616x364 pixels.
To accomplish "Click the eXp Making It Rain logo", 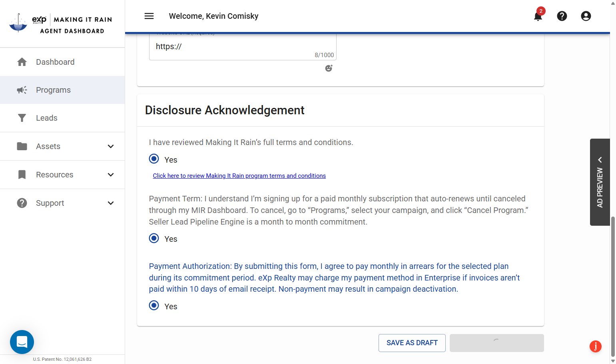I will click(60, 24).
